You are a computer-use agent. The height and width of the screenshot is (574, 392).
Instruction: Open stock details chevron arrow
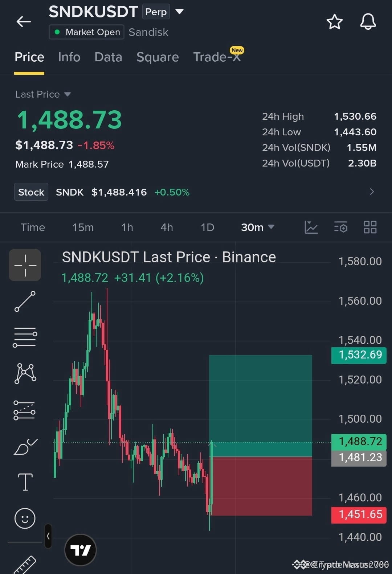pos(372,192)
